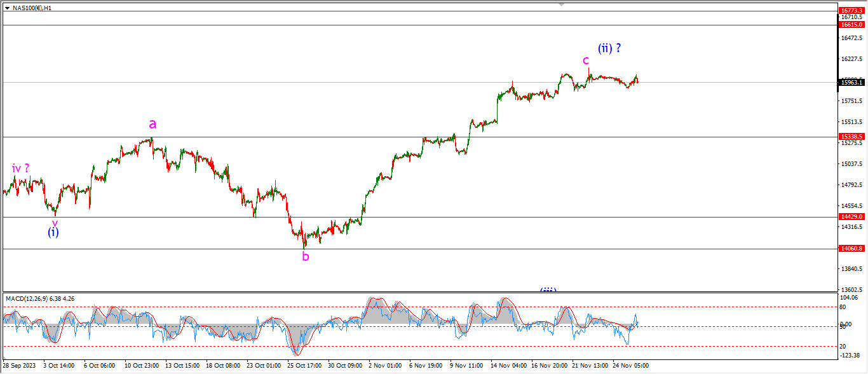Select the blue '(ii) ?' wave label
Viewport: 868px width, 374px height.
[609, 48]
